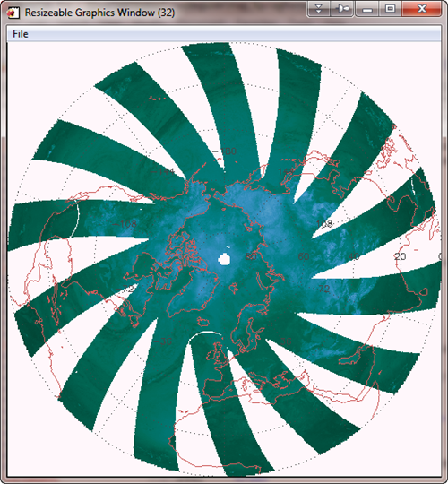The image size is (448, 484).
Task: Click the "-144" longitude label
Action: click(x=162, y=171)
